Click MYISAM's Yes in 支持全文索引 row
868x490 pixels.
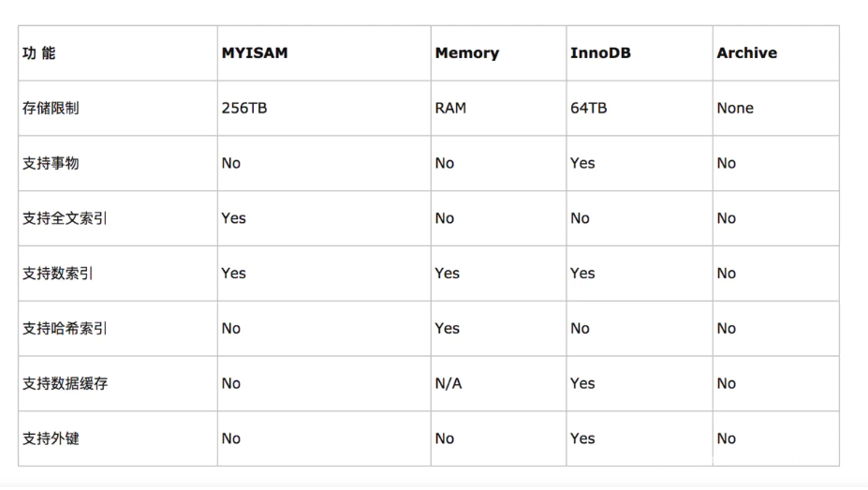coord(233,218)
